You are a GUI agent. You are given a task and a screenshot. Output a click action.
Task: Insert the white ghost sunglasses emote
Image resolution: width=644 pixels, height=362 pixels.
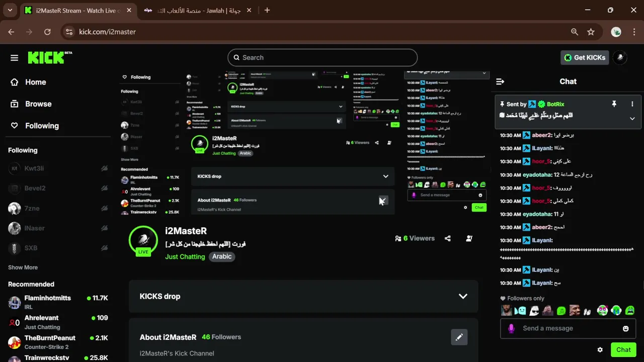point(534,311)
